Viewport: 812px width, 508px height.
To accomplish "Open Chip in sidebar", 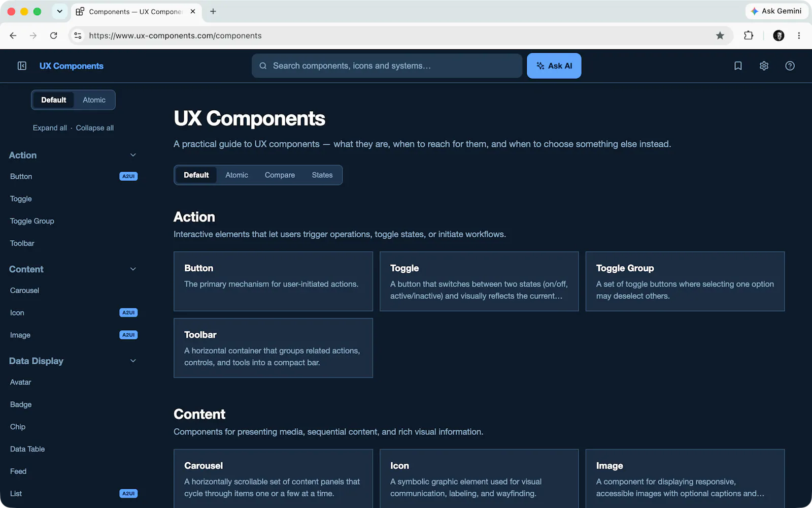I will click(x=18, y=427).
